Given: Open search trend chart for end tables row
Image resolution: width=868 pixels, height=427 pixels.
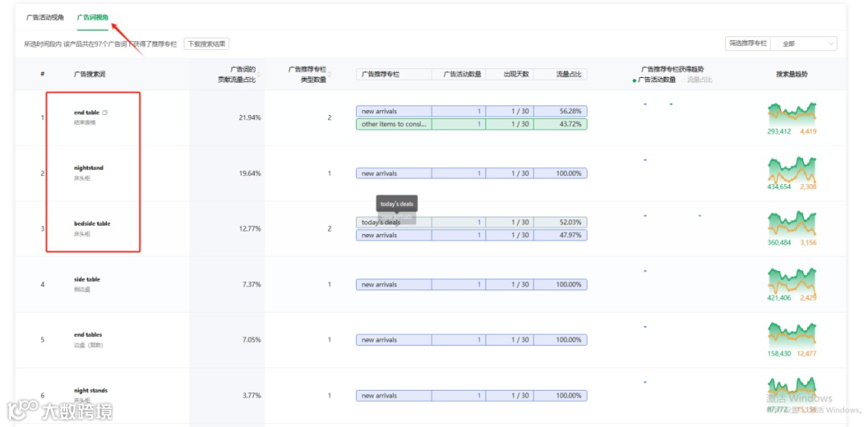Looking at the screenshot, I should [792, 335].
